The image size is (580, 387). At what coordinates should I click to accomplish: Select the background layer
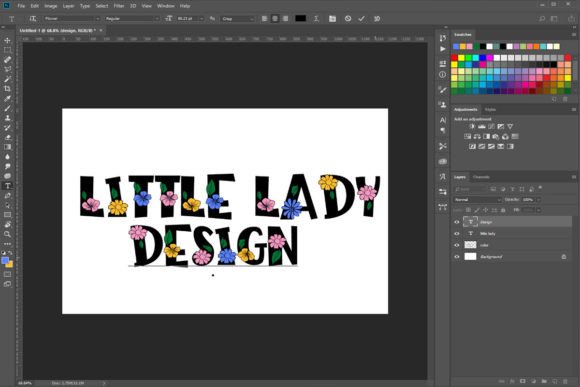coord(513,256)
